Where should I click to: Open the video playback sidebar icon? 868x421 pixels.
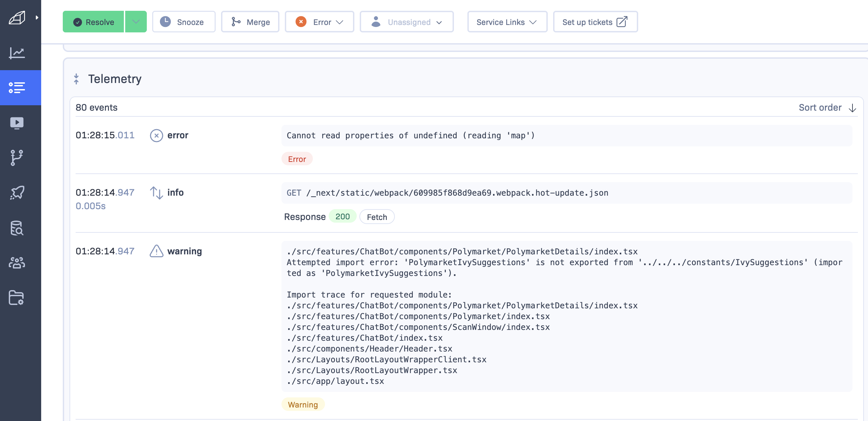pos(17,123)
